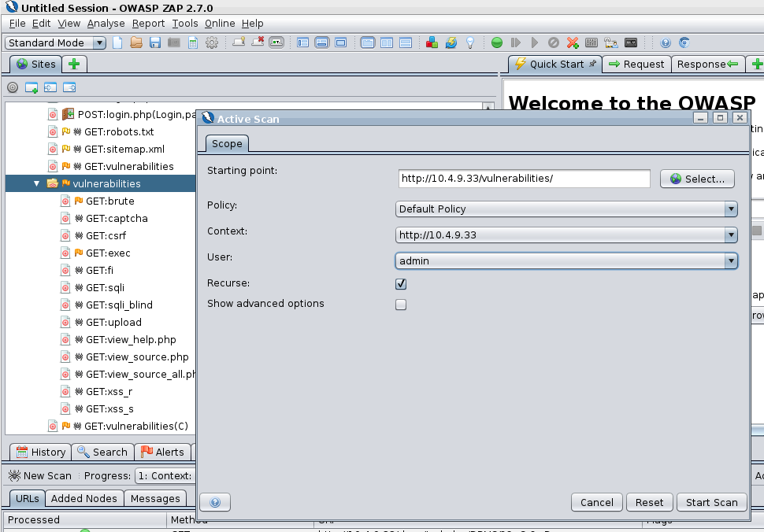The height and width of the screenshot is (532, 764).
Task: Open the Analyse menu
Action: click(106, 24)
